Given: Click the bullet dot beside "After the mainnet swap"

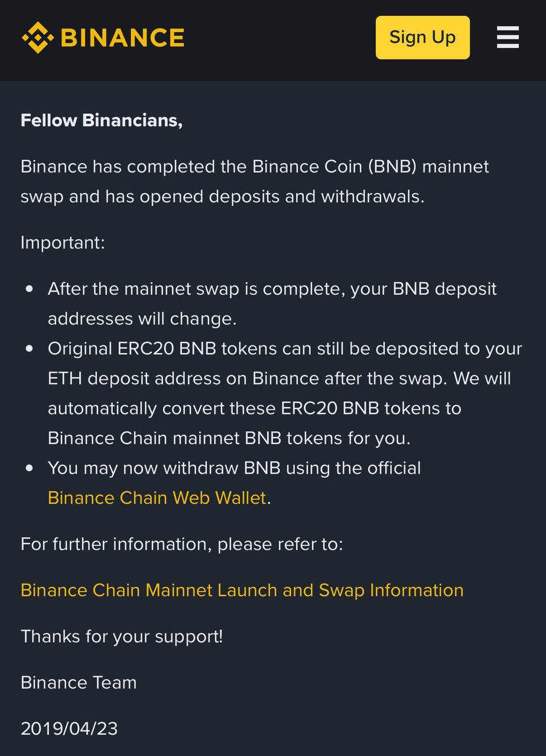Looking at the screenshot, I should click(x=30, y=289).
